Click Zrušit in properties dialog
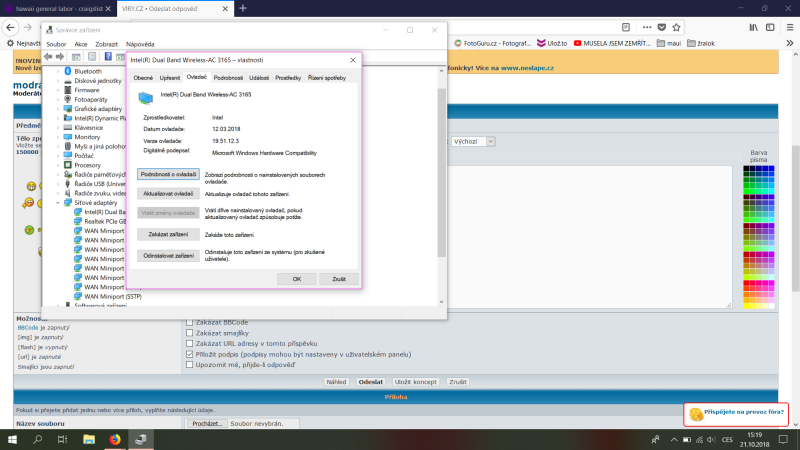 (339, 279)
